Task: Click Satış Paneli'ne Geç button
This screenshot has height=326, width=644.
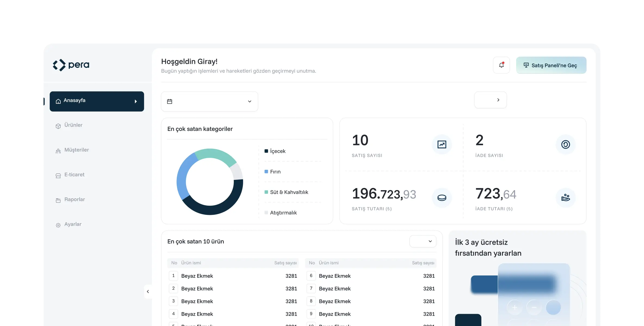Action: point(551,65)
